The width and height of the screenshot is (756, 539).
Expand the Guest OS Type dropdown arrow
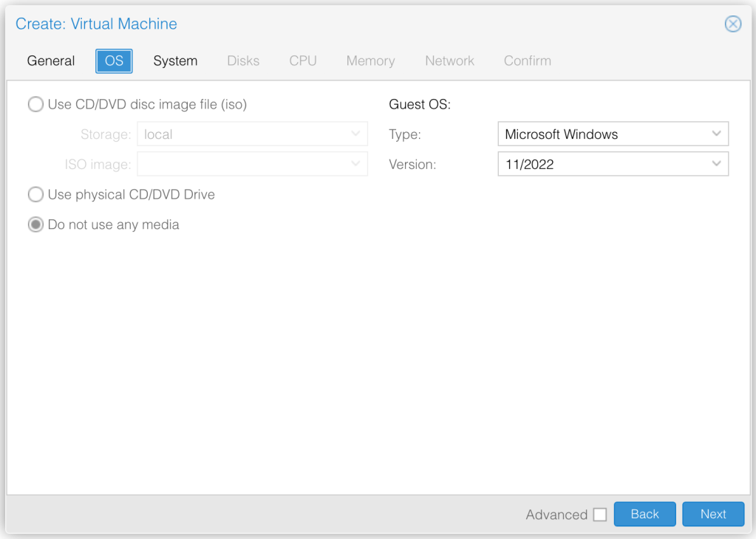click(716, 134)
